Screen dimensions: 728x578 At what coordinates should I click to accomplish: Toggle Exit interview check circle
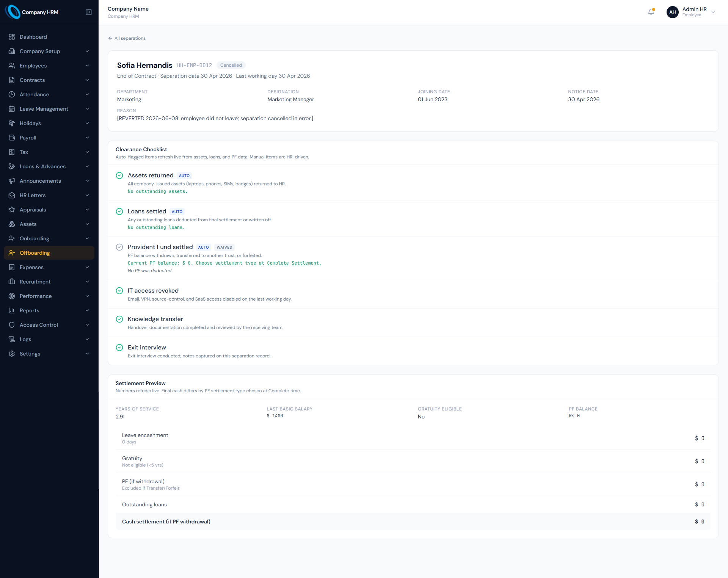click(x=119, y=348)
